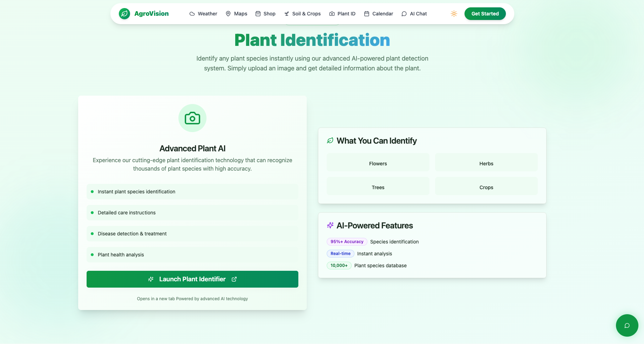This screenshot has height=344, width=644.
Task: Click the external link icon on Launch button
Action: tap(234, 279)
